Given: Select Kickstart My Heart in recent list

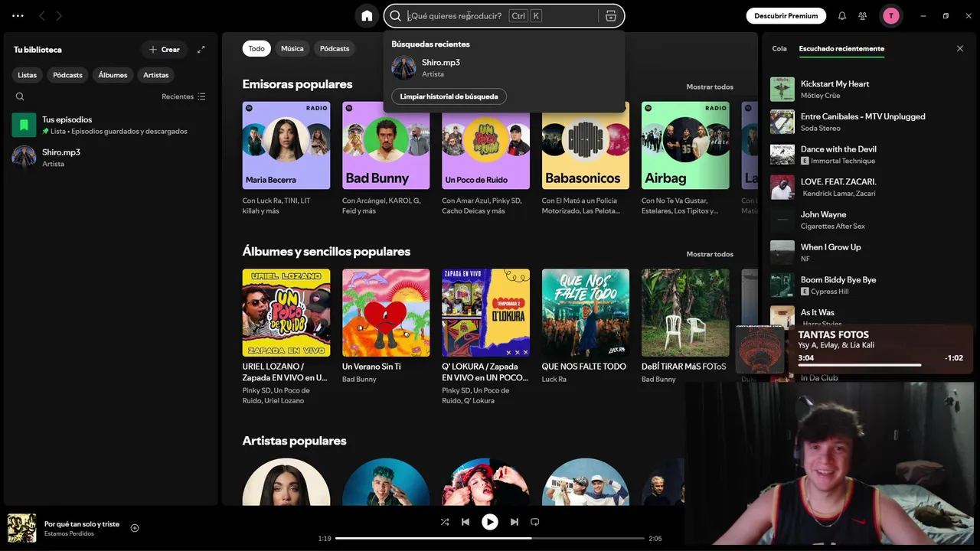Looking at the screenshot, I should pos(868,90).
